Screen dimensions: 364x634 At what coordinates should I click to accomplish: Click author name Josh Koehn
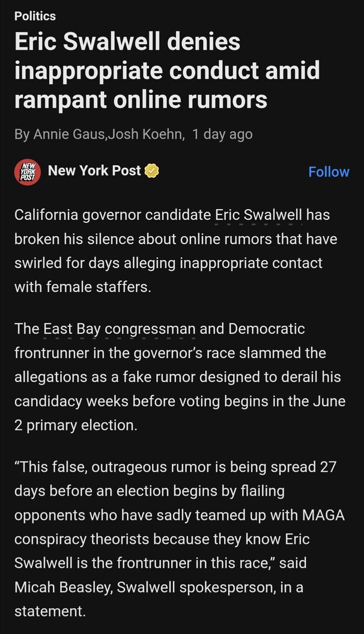[x=145, y=134]
